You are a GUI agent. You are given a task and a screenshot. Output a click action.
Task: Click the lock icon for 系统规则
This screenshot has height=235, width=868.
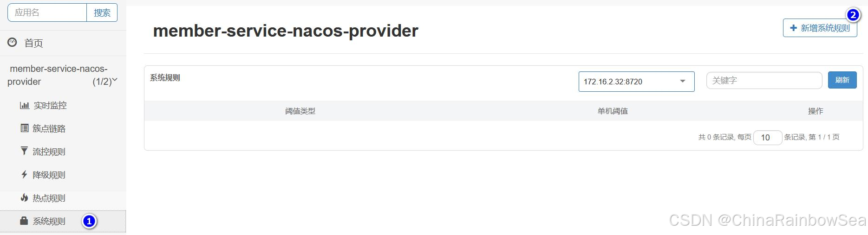[24, 221]
